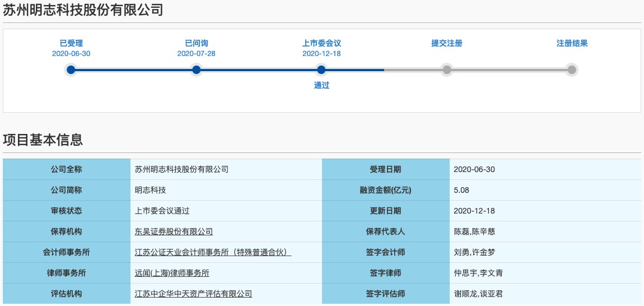Click the 上市委会议通过 status value

tap(162, 211)
